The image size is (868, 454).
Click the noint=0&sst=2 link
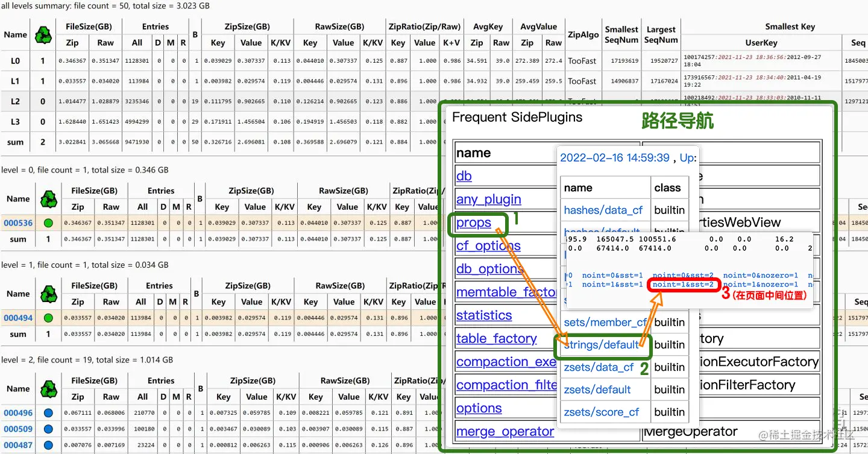tap(683, 276)
